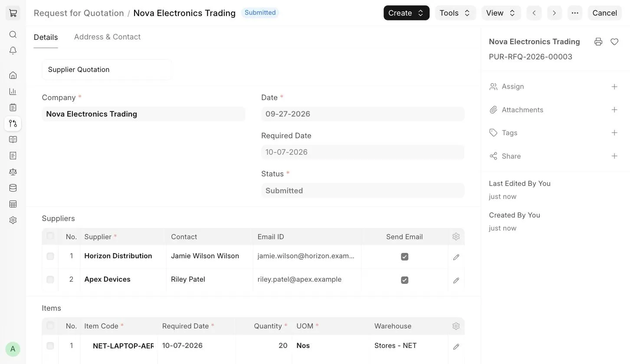This screenshot has width=630, height=364.
Task: Expand the View dropdown
Action: click(501, 13)
